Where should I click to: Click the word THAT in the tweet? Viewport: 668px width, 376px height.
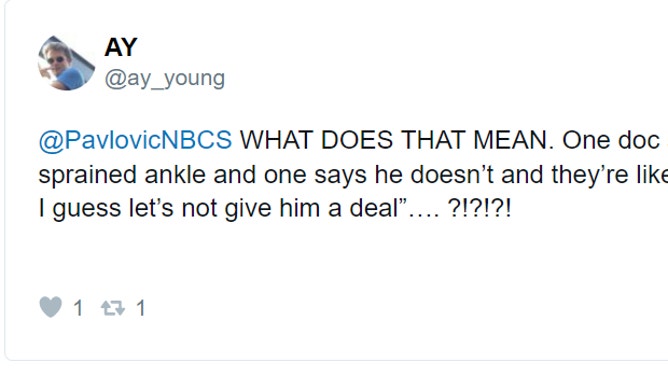(433, 140)
